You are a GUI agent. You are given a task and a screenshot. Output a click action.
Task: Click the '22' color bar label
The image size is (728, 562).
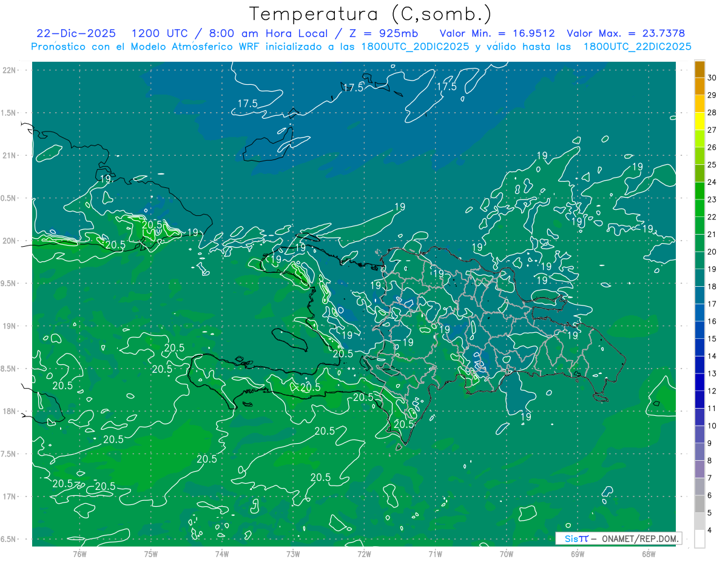(712, 217)
